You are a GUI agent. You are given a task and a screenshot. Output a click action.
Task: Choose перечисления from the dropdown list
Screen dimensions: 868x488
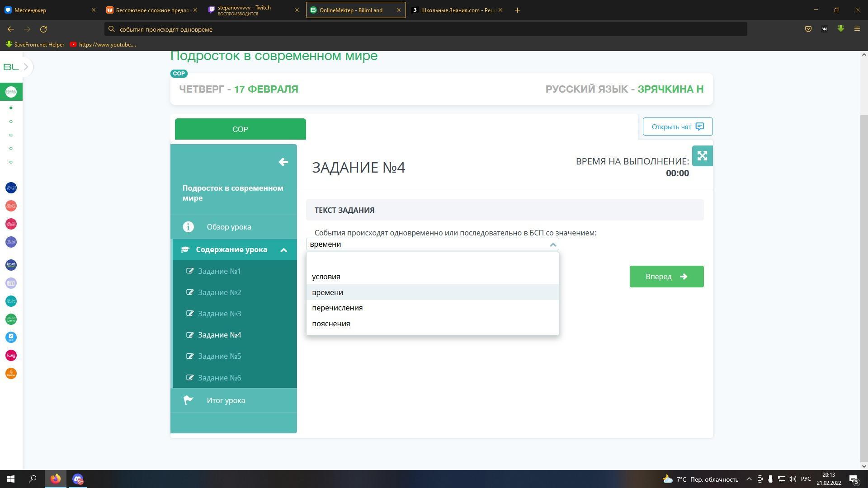(337, 308)
